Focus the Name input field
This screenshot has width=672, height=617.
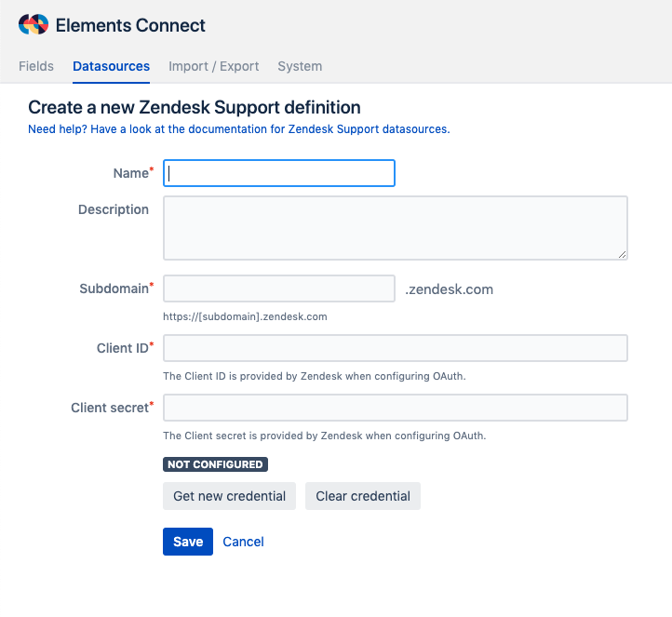tap(279, 173)
